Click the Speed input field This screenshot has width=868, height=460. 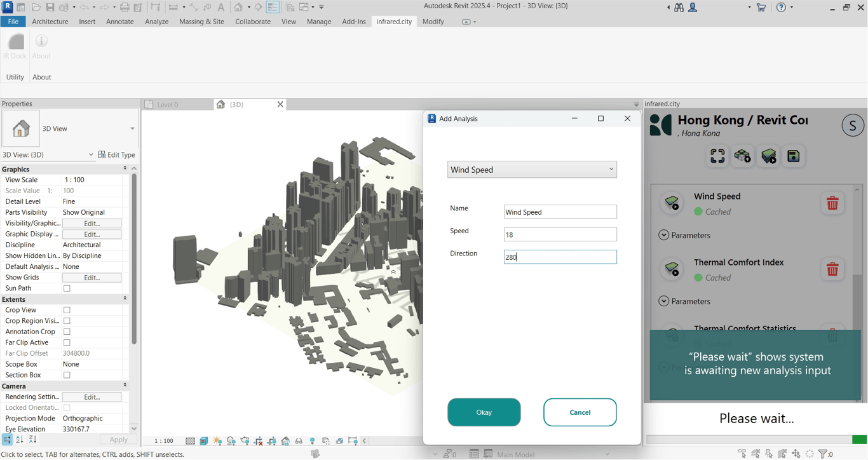pyautogui.click(x=560, y=234)
